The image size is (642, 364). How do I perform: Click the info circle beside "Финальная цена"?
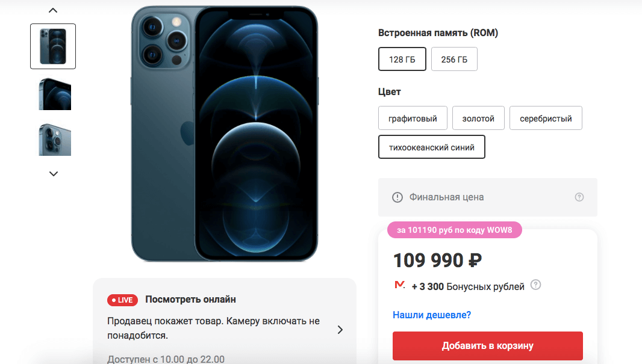[397, 197]
